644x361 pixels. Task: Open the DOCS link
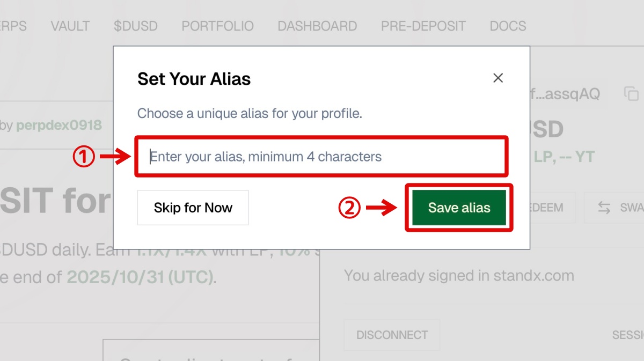click(508, 26)
